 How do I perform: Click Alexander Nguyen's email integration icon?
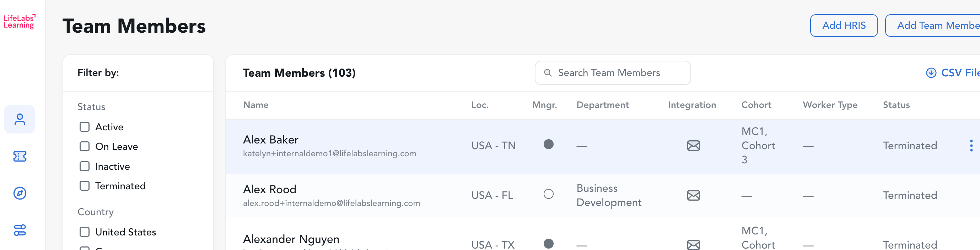pos(693,245)
